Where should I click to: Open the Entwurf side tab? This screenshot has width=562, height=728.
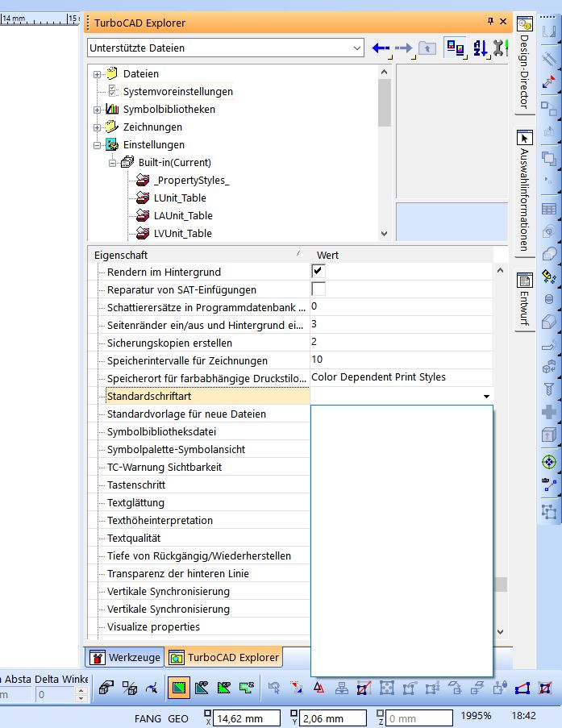pyautogui.click(x=524, y=301)
